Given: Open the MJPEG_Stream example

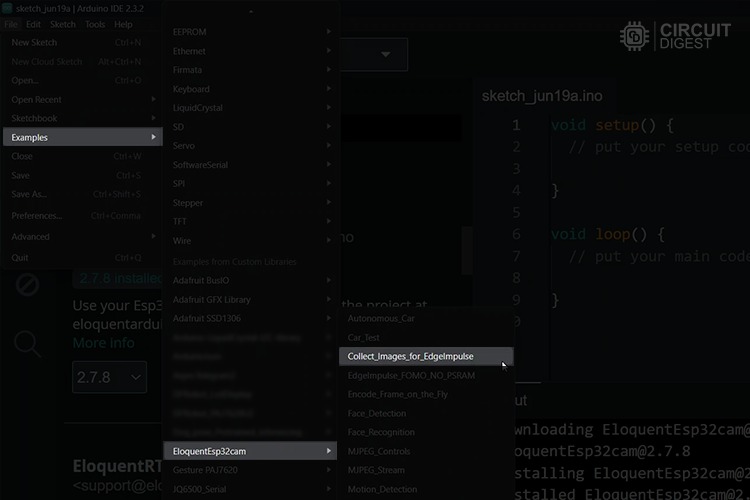Looking at the screenshot, I should pos(426,470).
